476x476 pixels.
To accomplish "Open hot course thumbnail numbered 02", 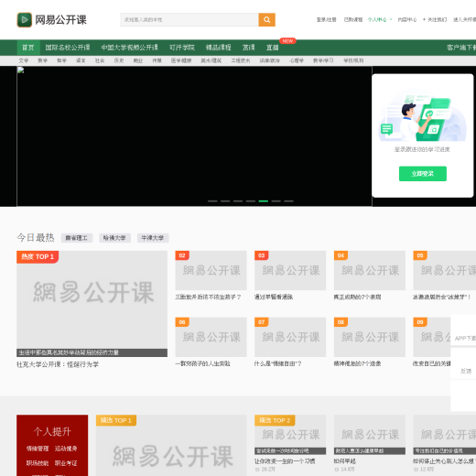I will (x=211, y=270).
